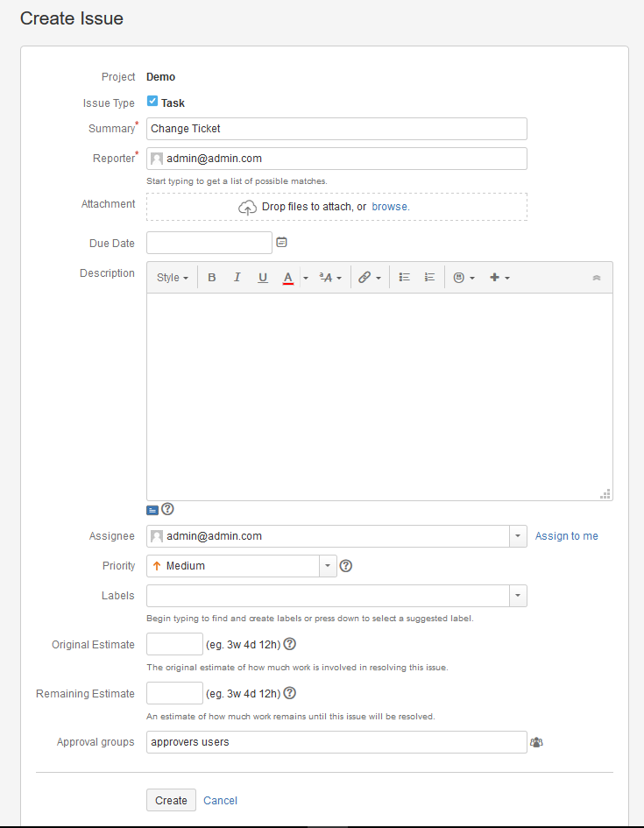Insert a numbered list in description

[429, 277]
